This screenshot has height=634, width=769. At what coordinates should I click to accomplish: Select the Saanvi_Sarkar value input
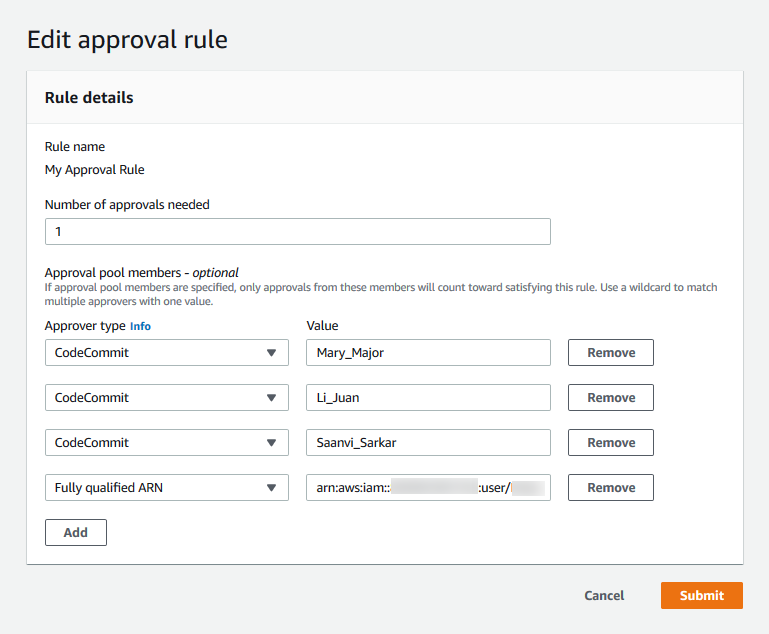point(427,443)
